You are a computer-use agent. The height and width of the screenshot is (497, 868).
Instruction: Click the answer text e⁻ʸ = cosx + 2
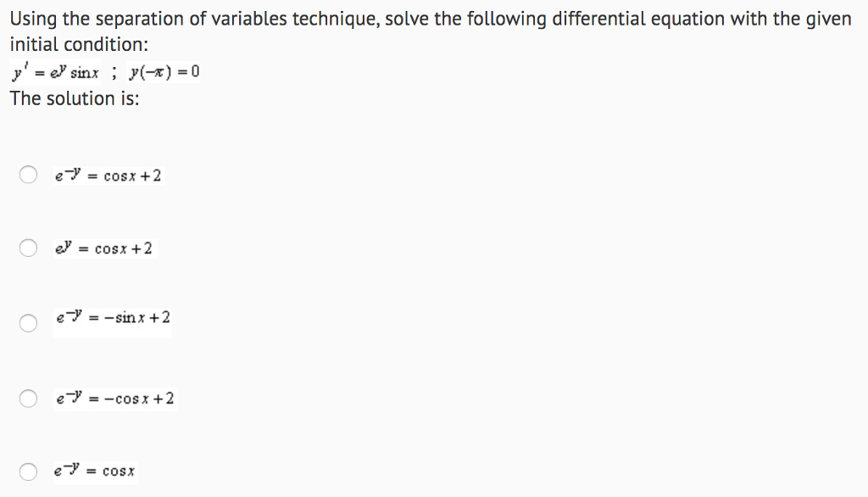(x=108, y=176)
